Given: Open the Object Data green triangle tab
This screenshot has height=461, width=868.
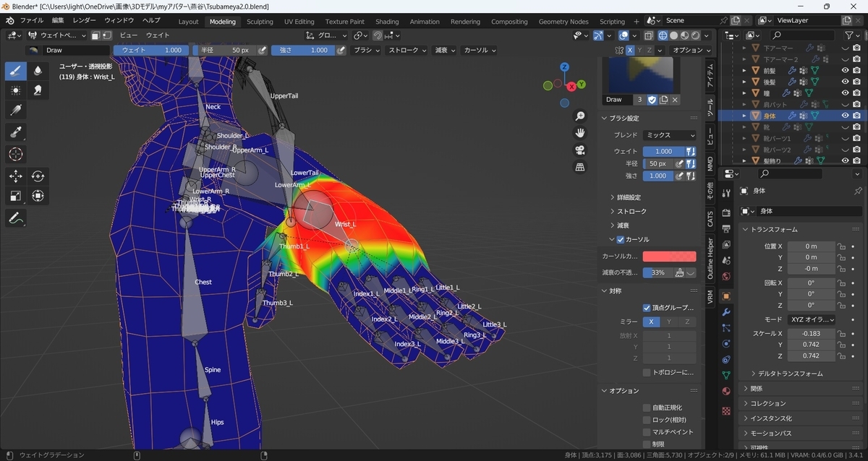Looking at the screenshot, I should pos(726,375).
